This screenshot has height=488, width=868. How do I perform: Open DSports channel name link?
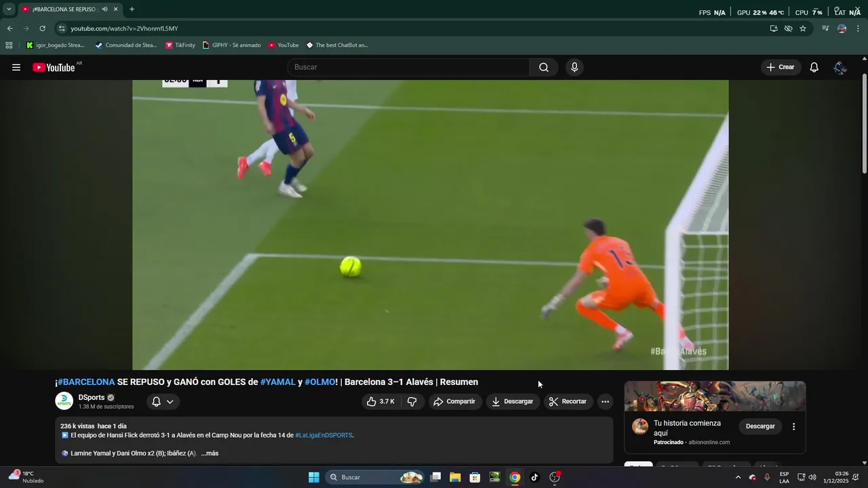92,397
